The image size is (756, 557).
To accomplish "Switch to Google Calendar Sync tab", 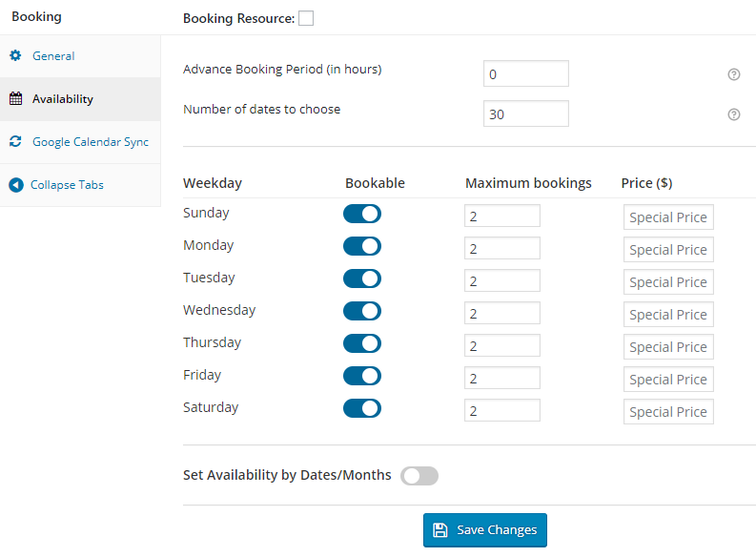I will pyautogui.click(x=91, y=142).
